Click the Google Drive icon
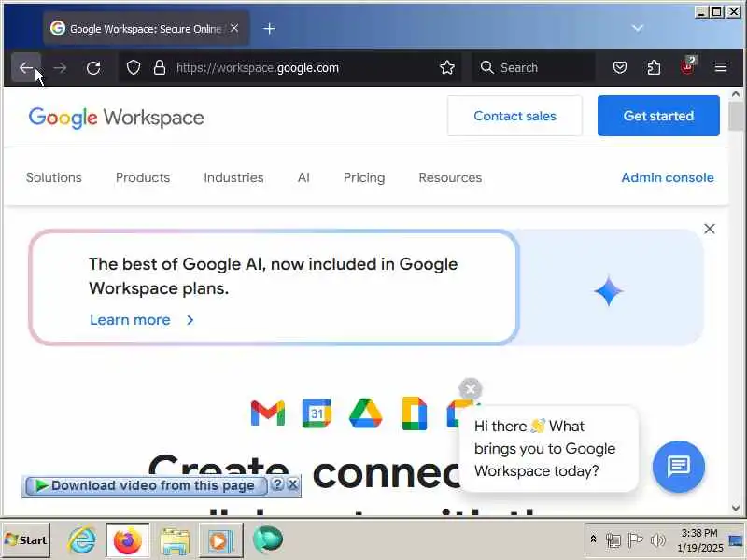Image resolution: width=747 pixels, height=560 pixels. 365,413
